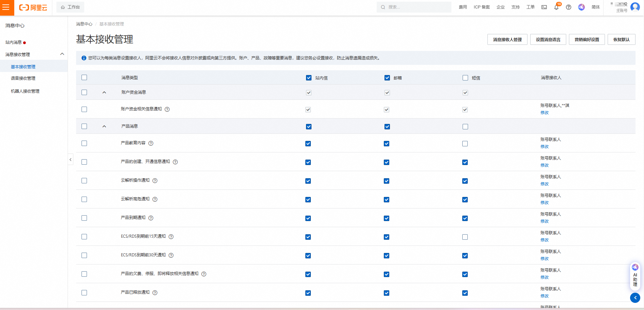Click 修改 for 产品已释放通知
The height and width of the screenshot is (310, 644).
coord(544,296)
